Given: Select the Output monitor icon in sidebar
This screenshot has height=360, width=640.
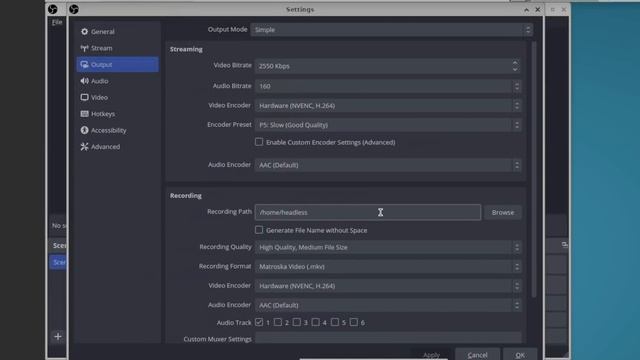Looking at the screenshot, I should (x=84, y=64).
